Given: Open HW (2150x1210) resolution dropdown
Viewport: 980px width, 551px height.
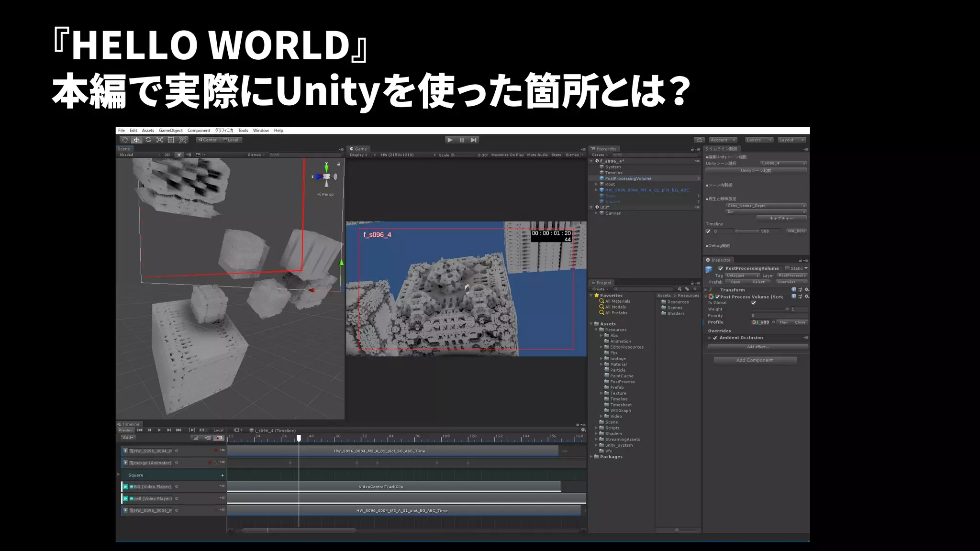Looking at the screenshot, I should point(408,155).
